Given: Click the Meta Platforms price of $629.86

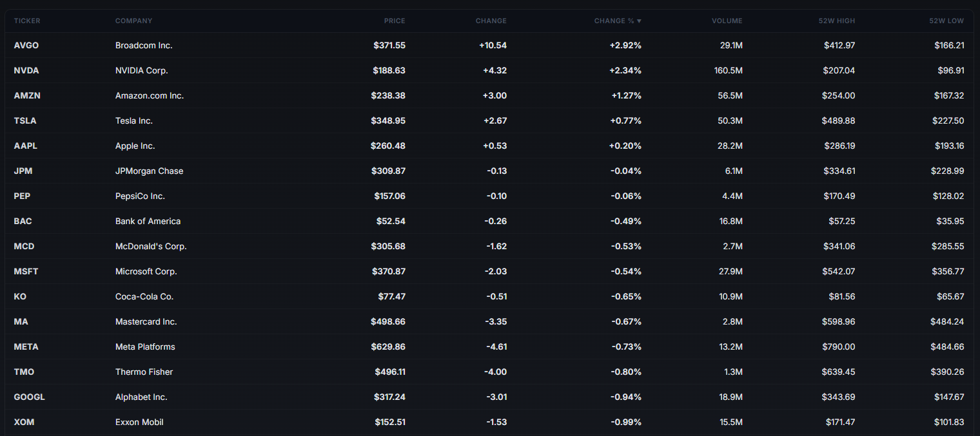Looking at the screenshot, I should point(388,347).
